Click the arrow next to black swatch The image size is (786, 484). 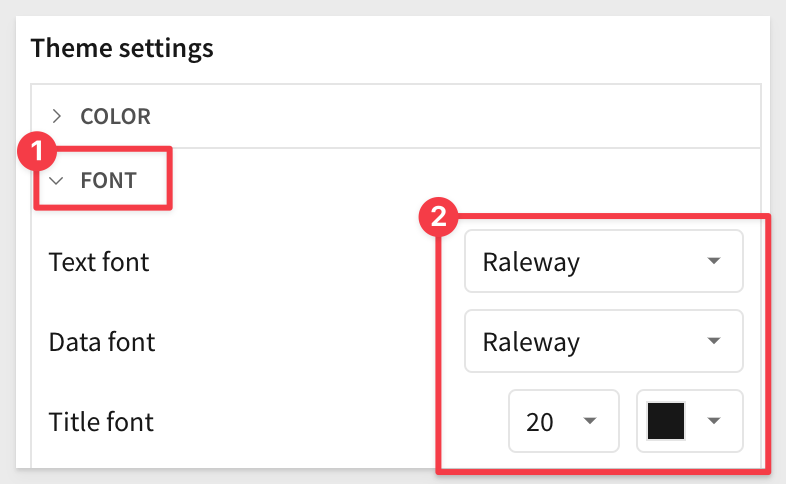(x=714, y=421)
